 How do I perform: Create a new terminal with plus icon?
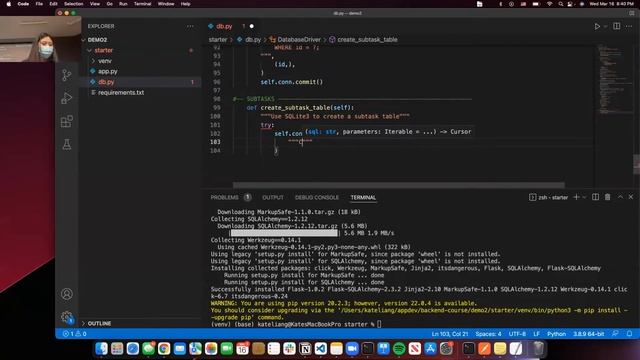576,197
